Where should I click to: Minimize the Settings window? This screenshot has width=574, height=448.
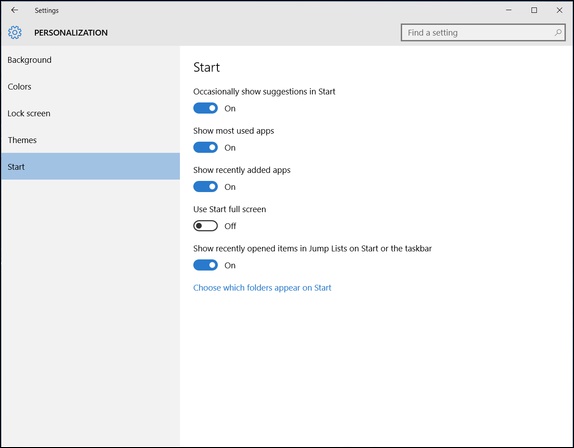(x=508, y=10)
